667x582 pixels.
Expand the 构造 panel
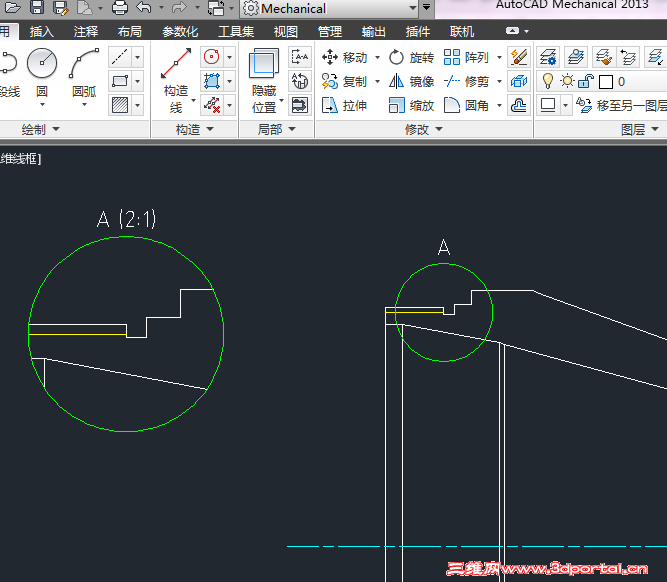click(194, 129)
